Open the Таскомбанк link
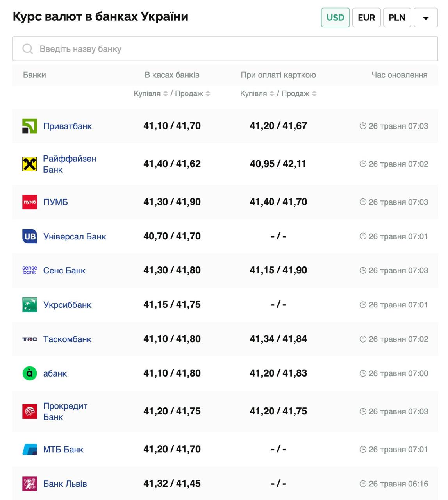 pyautogui.click(x=67, y=339)
